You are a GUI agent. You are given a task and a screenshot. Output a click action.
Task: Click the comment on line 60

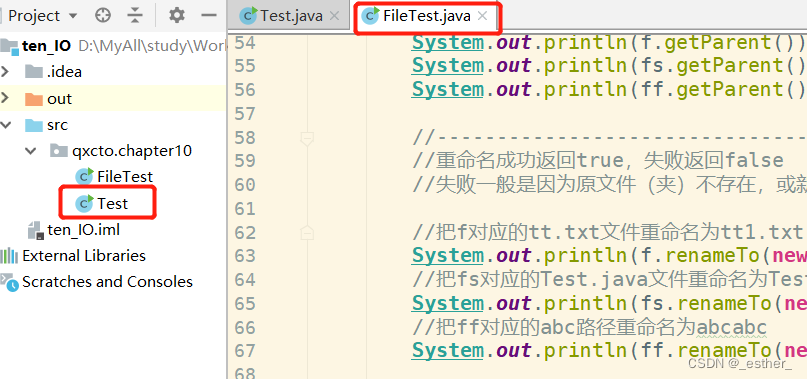click(x=609, y=185)
